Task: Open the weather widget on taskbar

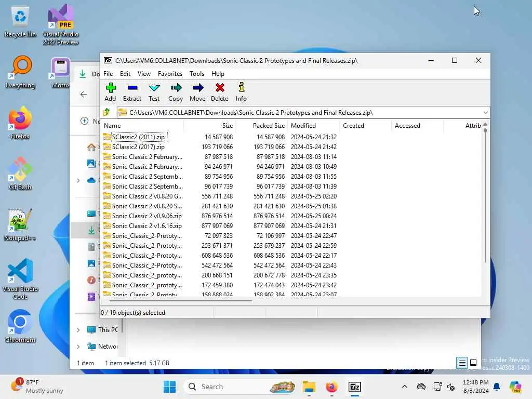Action: click(x=37, y=387)
